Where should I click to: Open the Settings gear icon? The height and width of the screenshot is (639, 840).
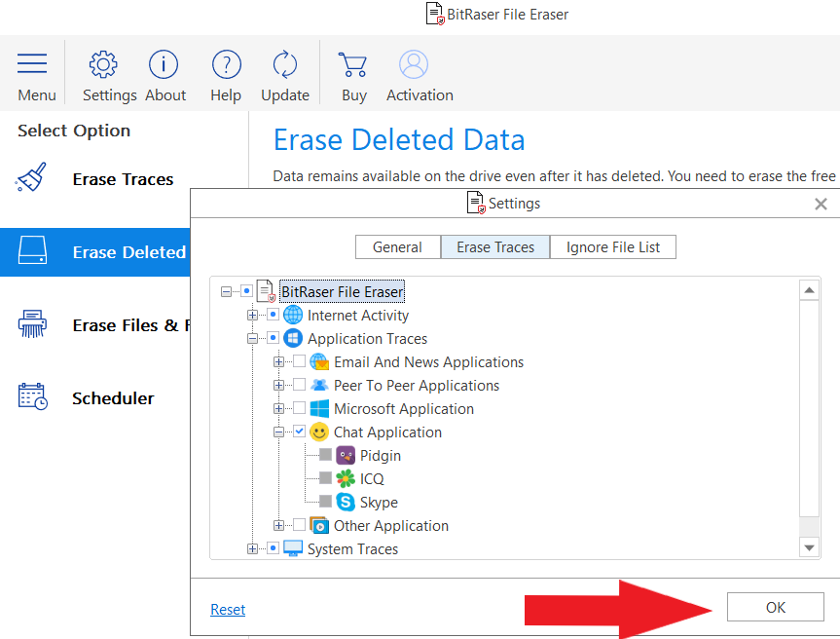(103, 64)
